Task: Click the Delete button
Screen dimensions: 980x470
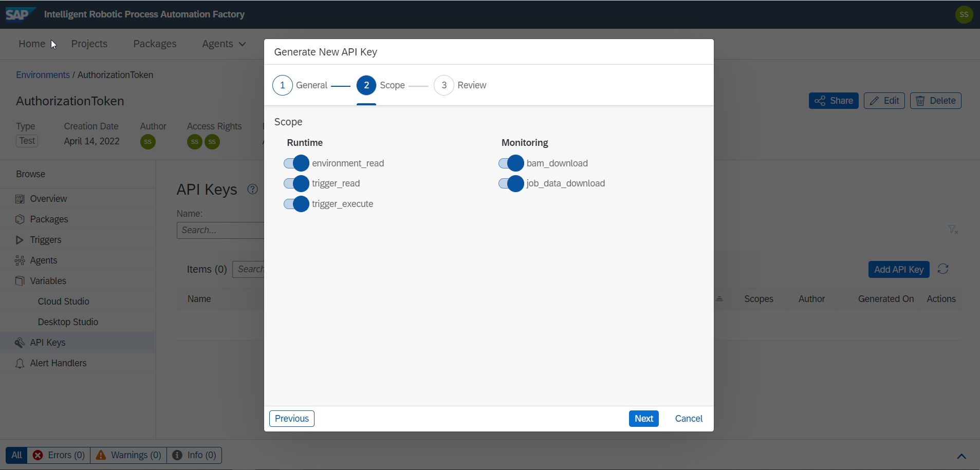Action: 935,101
